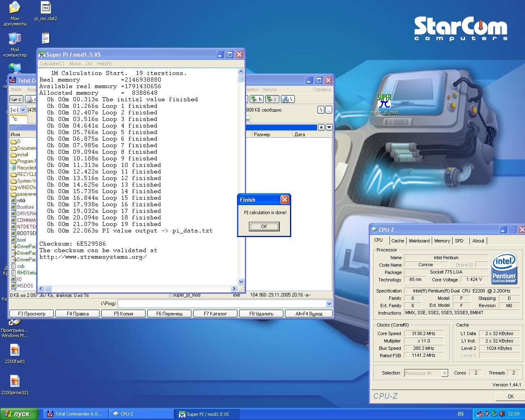525x420 pixels.
Task: Click the network drive backslash button
Action: pos(288,99)
